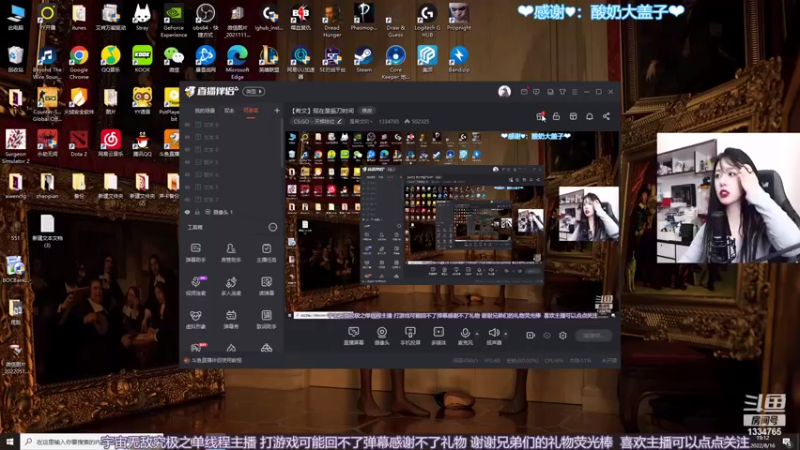
Task: Add a 直播屏幕 screen capture source
Action: pos(353,336)
